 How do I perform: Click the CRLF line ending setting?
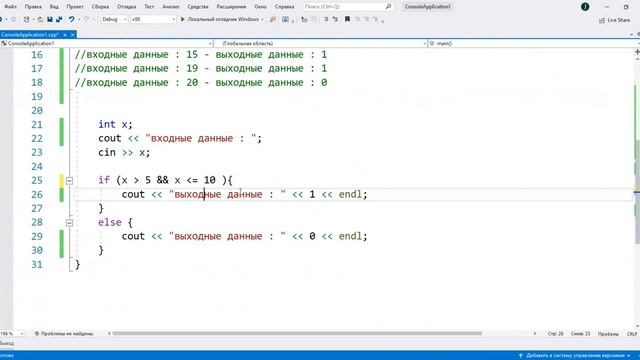pyautogui.click(x=632, y=334)
